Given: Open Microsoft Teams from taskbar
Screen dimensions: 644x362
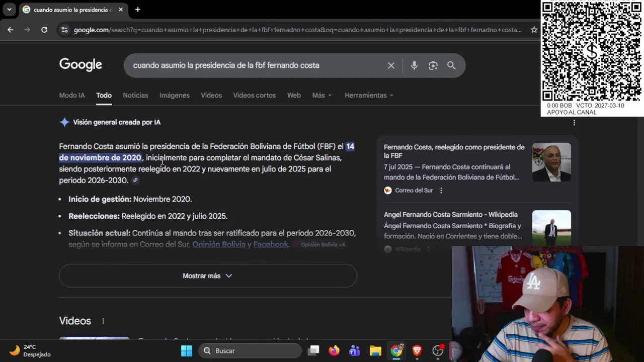Looking at the screenshot, I should click(x=355, y=350).
